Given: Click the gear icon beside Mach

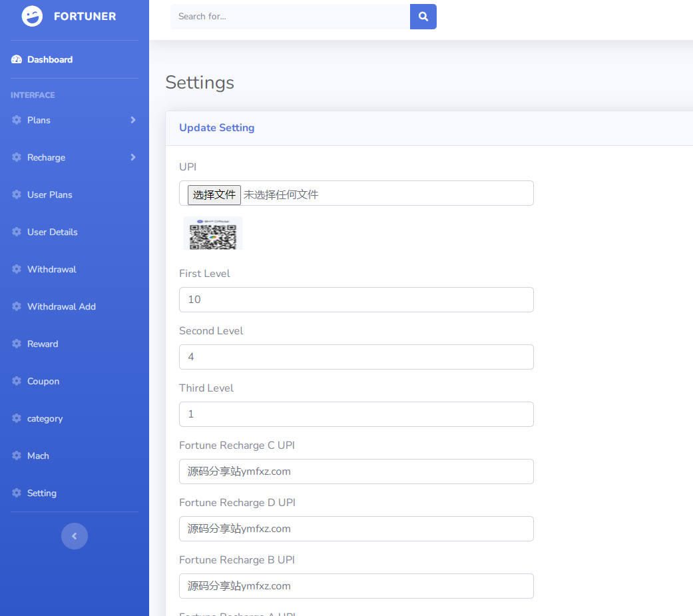Looking at the screenshot, I should coord(17,456).
